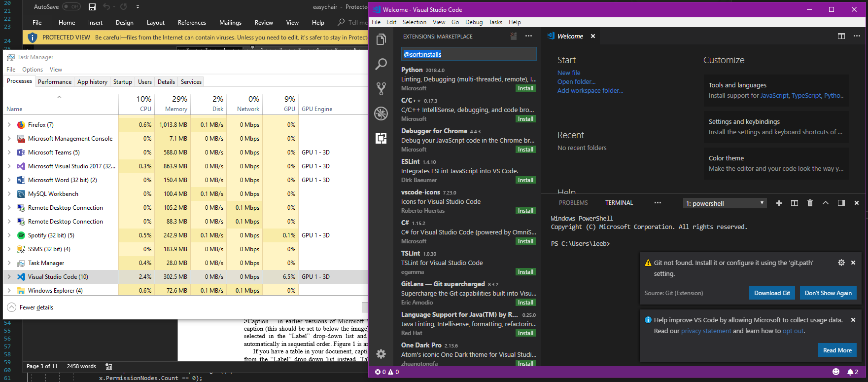
Task: Click the Save icon in Word title bar
Action: point(92,7)
